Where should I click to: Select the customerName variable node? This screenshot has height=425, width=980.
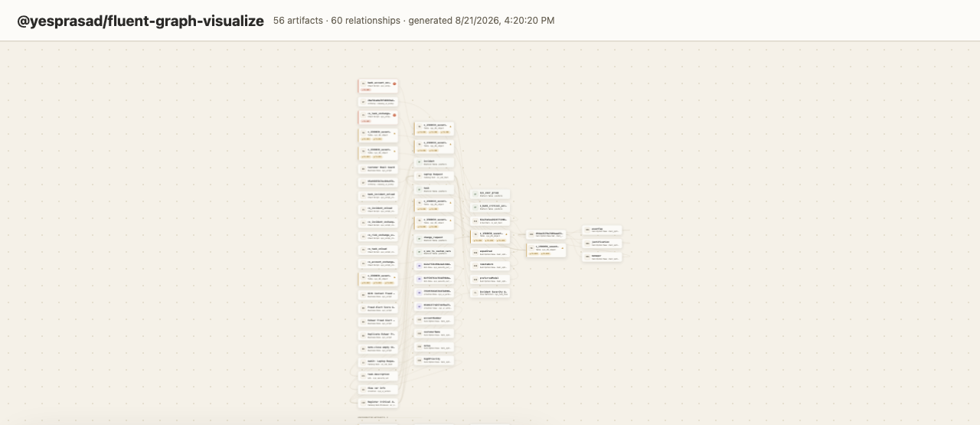(x=434, y=333)
